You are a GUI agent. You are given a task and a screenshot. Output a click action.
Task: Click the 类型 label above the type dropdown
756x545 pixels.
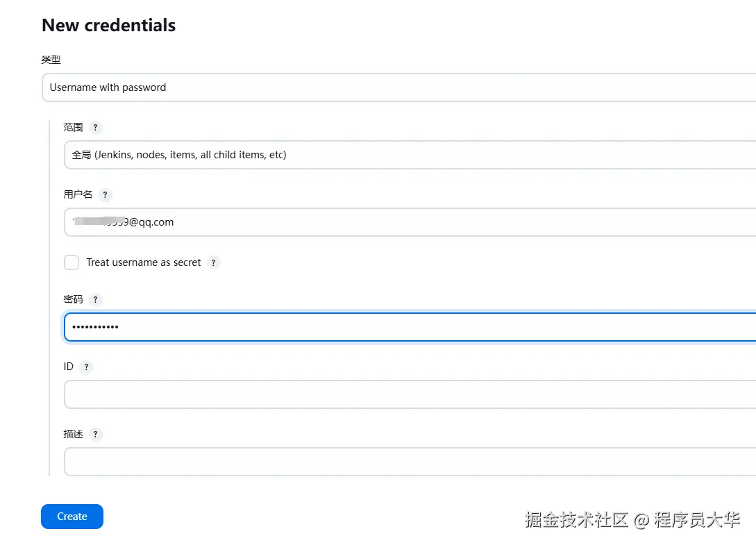point(51,60)
